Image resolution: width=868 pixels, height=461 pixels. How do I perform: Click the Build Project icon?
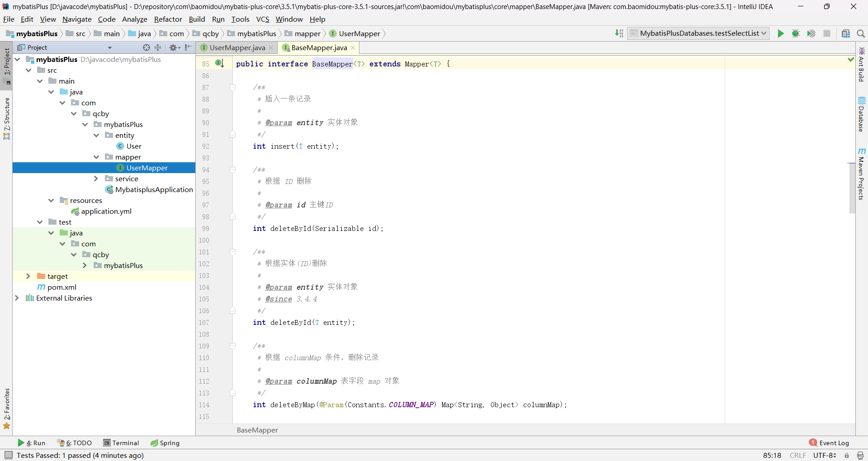point(619,33)
